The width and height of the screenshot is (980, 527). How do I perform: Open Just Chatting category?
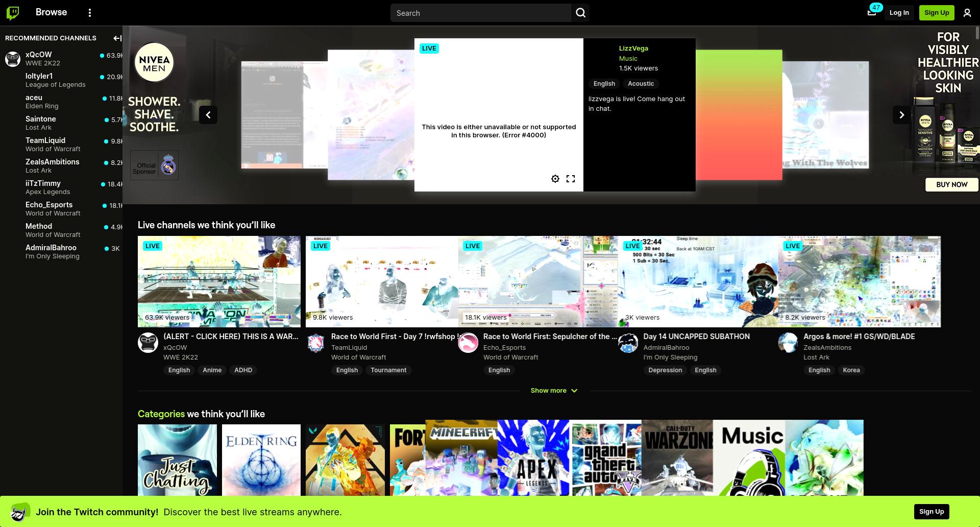177,460
